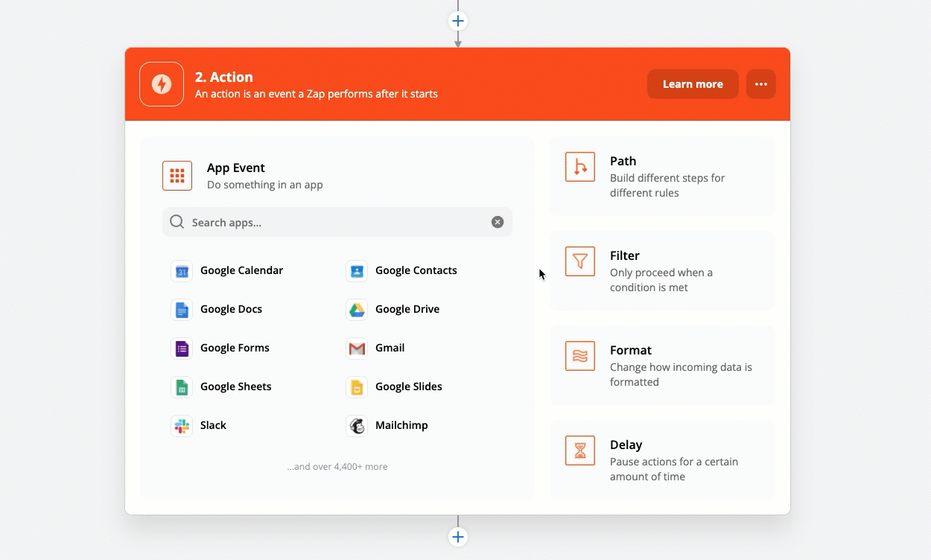Focus the Search apps input field
The width and height of the screenshot is (931, 560).
click(337, 222)
